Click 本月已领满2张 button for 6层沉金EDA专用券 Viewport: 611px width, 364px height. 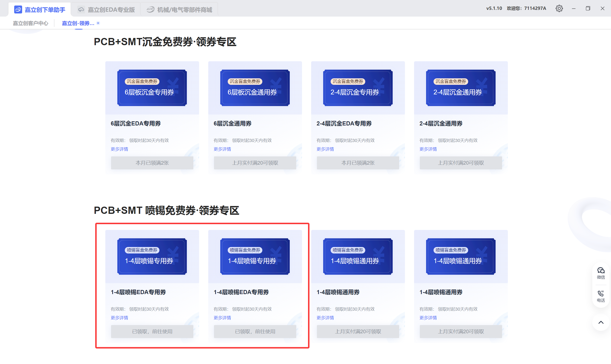(152, 163)
